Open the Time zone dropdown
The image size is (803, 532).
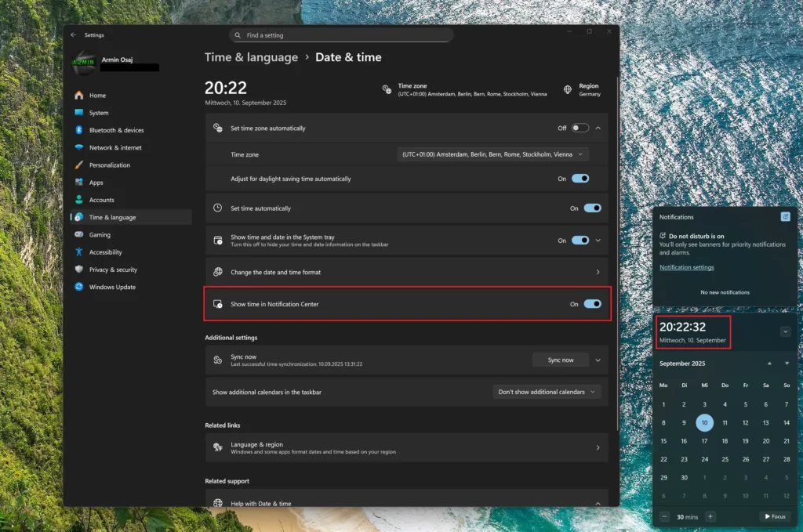[x=492, y=154]
